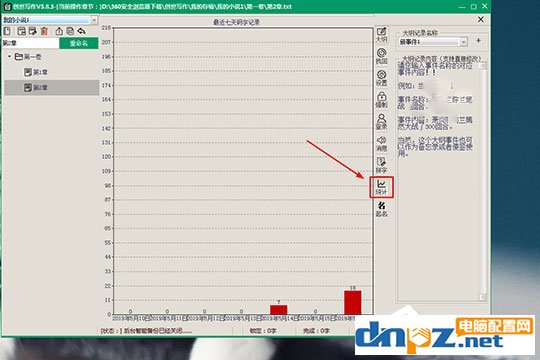This screenshot has height=360, width=540.
Task: Open the 拼字 typing icon in sidebar
Action: pos(381,165)
